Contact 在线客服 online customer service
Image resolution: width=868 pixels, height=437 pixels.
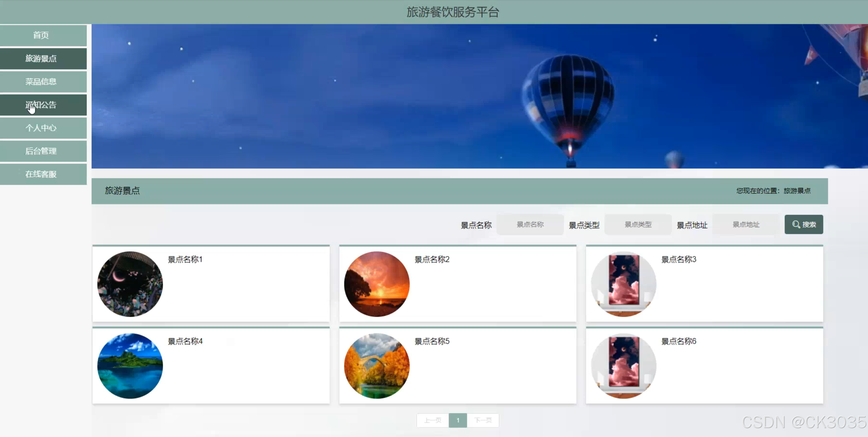click(x=40, y=174)
